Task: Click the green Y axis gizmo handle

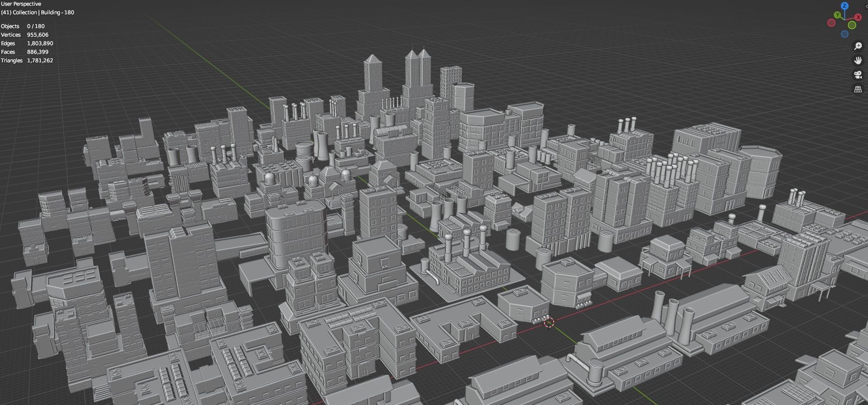Action: pos(837,15)
